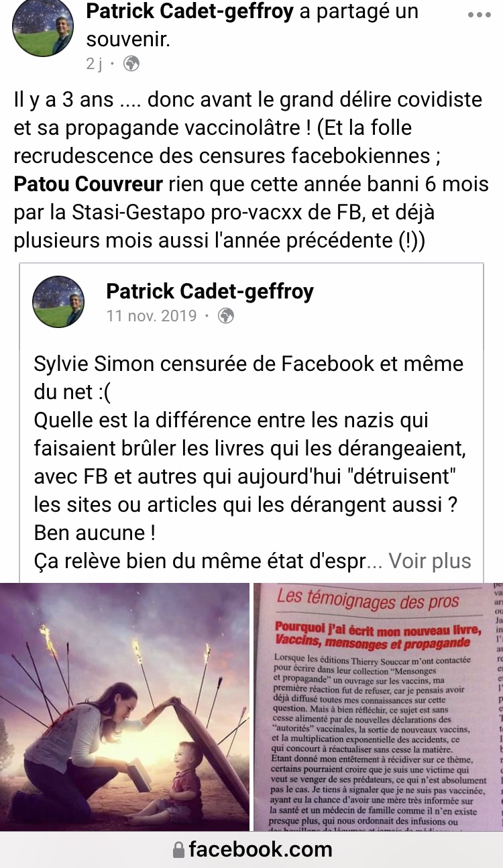Open the mother and child shield image

125,707
